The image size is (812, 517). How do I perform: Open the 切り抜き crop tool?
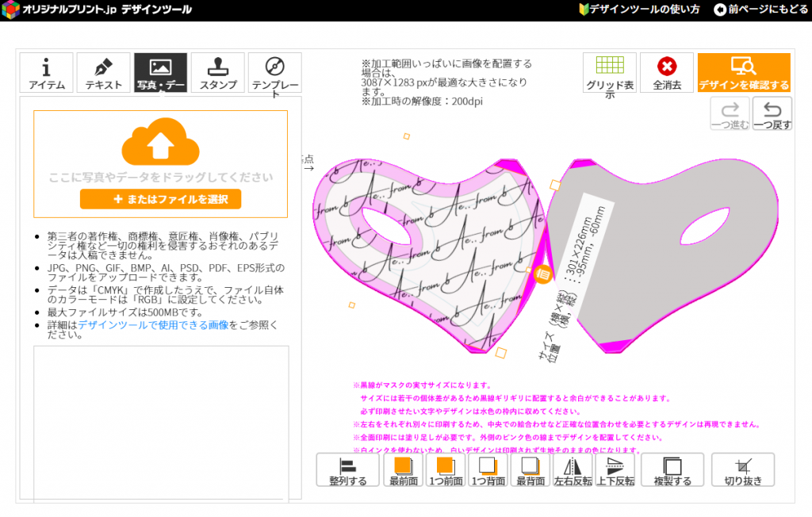pyautogui.click(x=743, y=470)
